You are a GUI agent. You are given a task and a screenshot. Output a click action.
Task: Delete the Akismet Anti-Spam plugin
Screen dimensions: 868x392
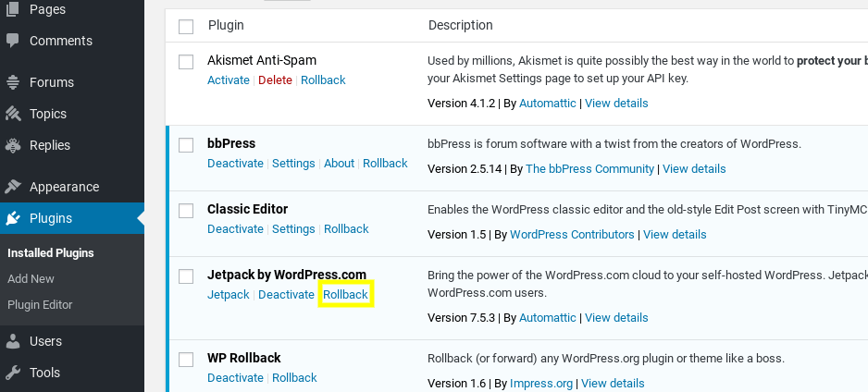(275, 80)
